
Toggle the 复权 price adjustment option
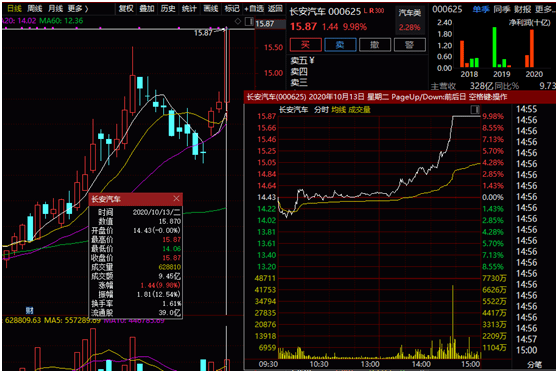click(x=126, y=9)
